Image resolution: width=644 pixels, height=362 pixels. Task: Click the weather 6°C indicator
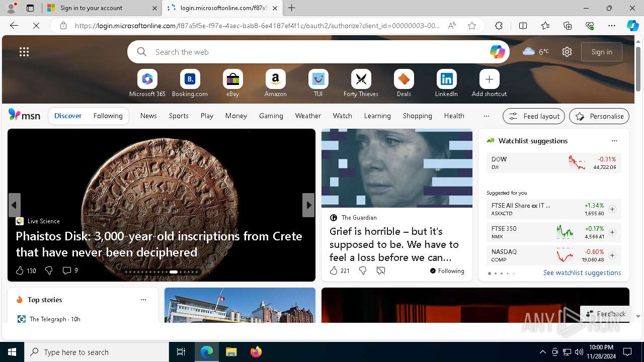(x=535, y=52)
